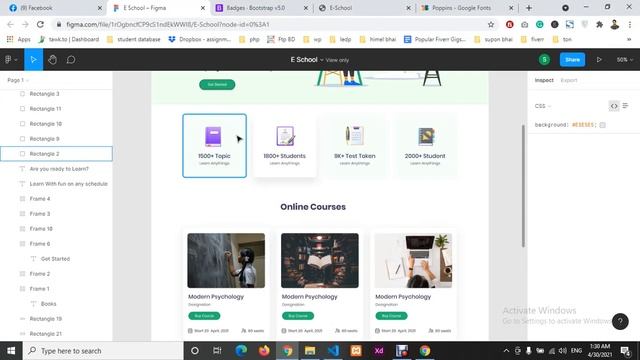The height and width of the screenshot is (360, 640).
Task: Click the Frame 1 layer icon
Action: (22, 289)
